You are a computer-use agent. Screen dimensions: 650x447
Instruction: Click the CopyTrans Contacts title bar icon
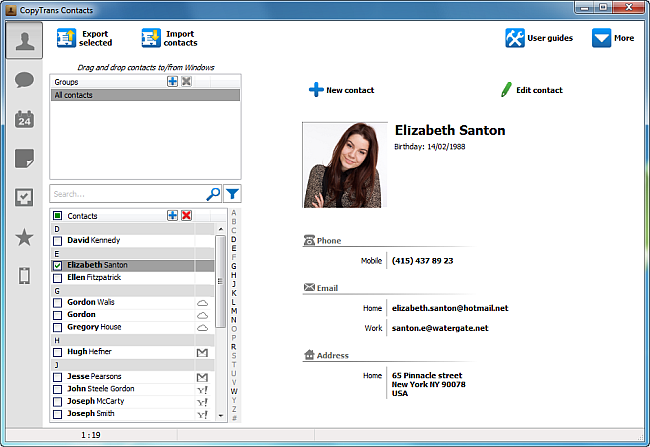[11, 10]
